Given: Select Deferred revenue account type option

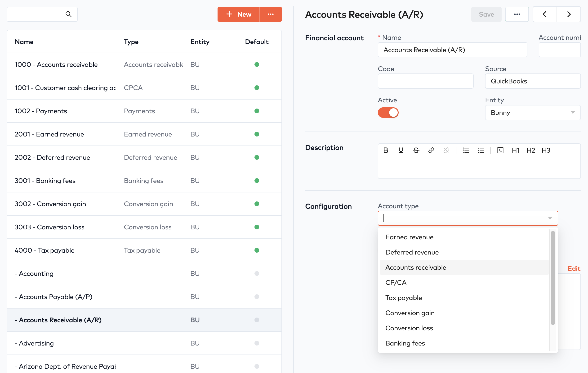Looking at the screenshot, I should [464, 252].
